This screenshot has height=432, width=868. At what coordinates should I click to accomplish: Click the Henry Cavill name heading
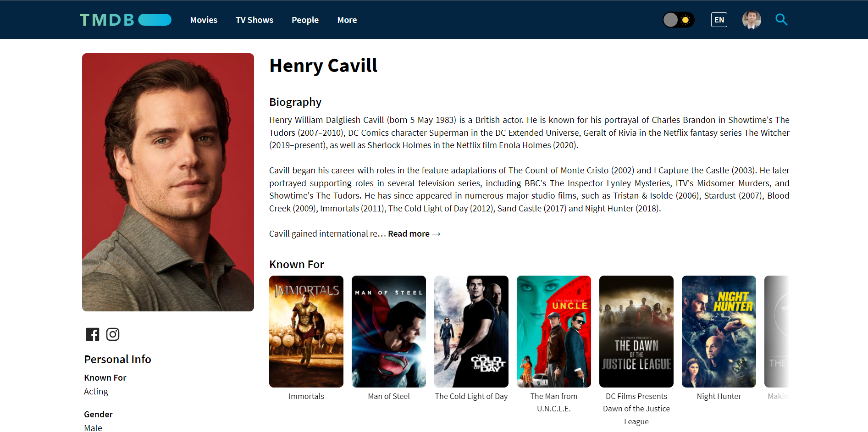coord(323,66)
